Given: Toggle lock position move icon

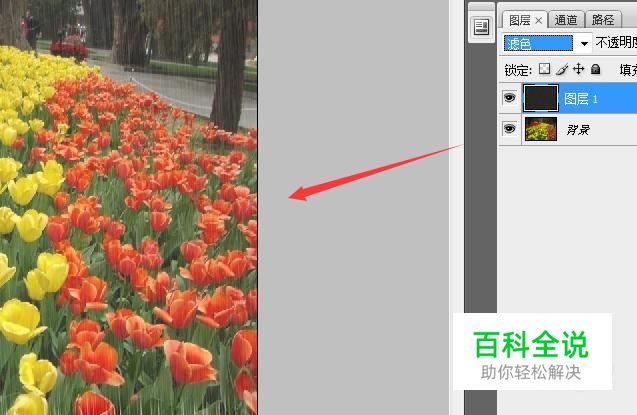Looking at the screenshot, I should (x=578, y=69).
